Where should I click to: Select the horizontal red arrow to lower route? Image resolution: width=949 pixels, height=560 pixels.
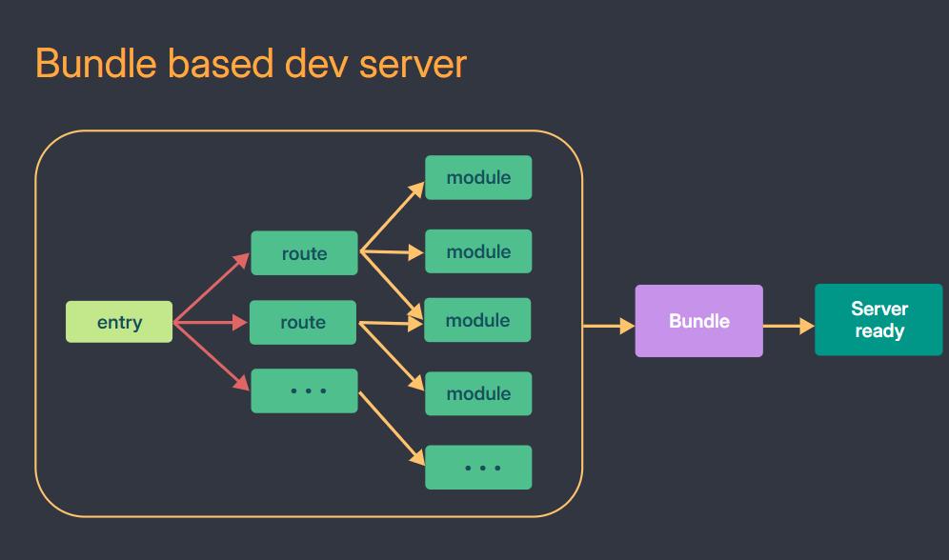tap(210, 323)
